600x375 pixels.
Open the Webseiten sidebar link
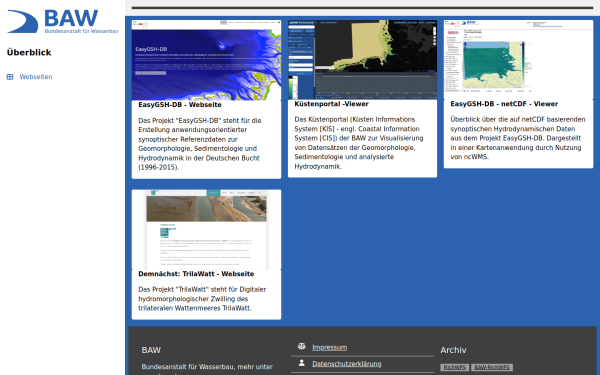pos(36,77)
